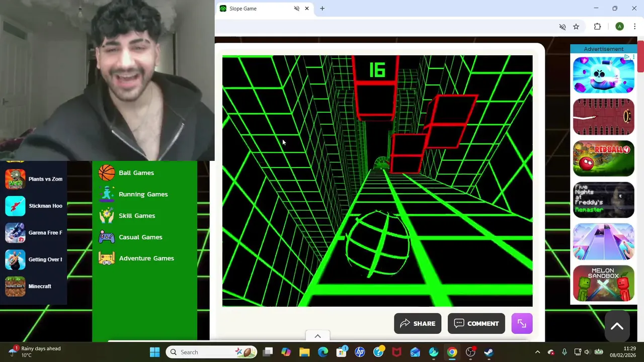The height and width of the screenshot is (362, 644).
Task: Open Microsoft Store from the taskbar
Action: click(x=341, y=352)
